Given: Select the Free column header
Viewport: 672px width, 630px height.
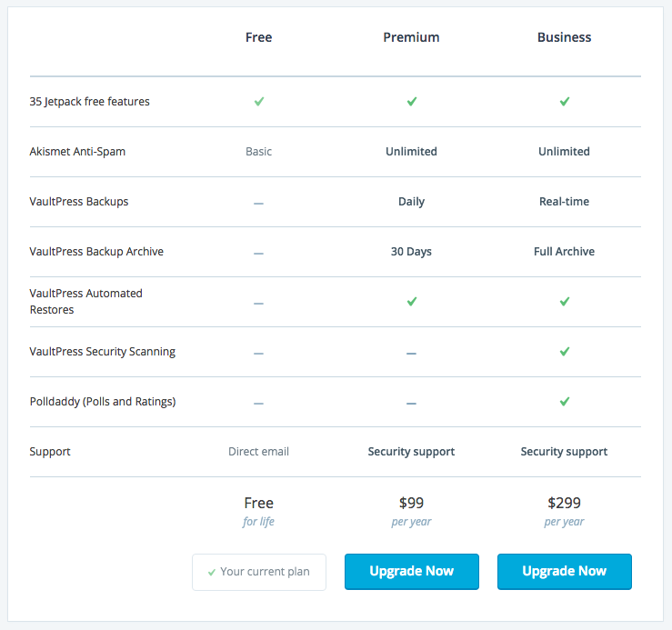Looking at the screenshot, I should 258,37.
